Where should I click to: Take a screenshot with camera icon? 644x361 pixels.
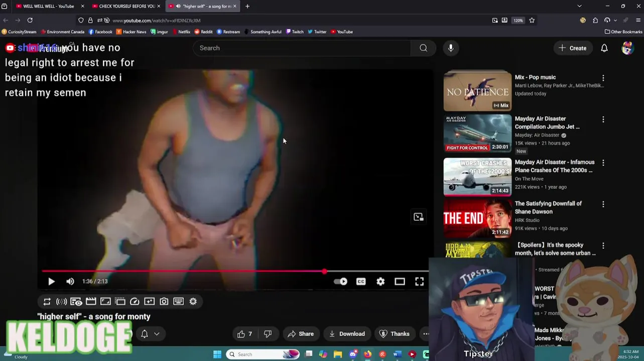tap(164, 301)
